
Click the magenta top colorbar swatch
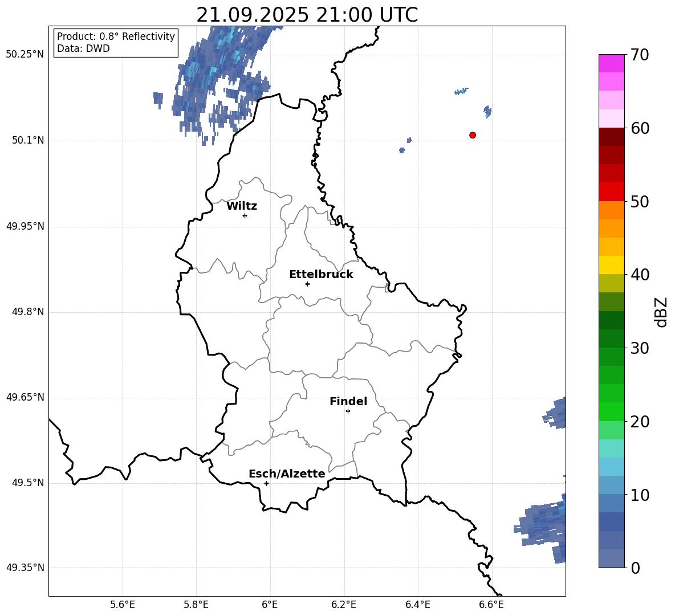[612, 63]
